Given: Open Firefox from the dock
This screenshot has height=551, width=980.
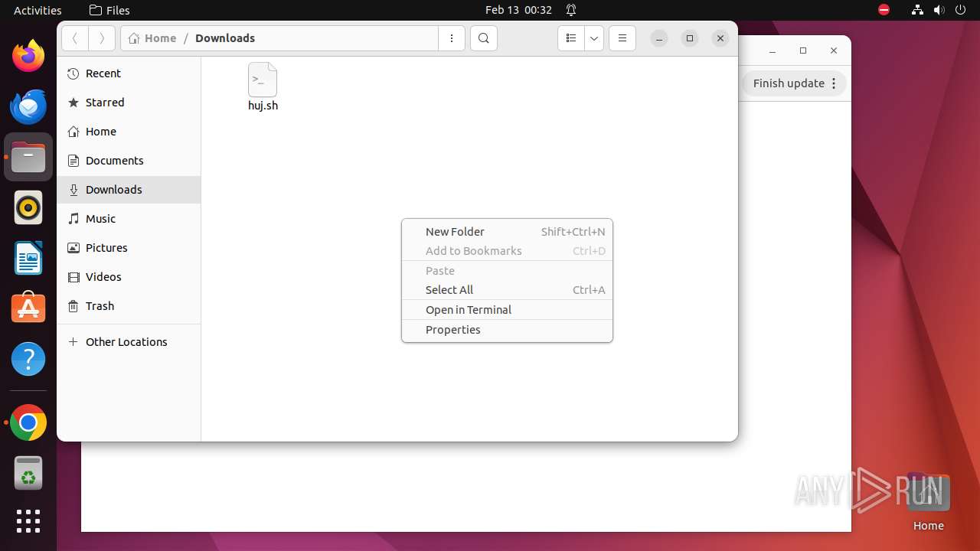Looking at the screenshot, I should (x=28, y=56).
